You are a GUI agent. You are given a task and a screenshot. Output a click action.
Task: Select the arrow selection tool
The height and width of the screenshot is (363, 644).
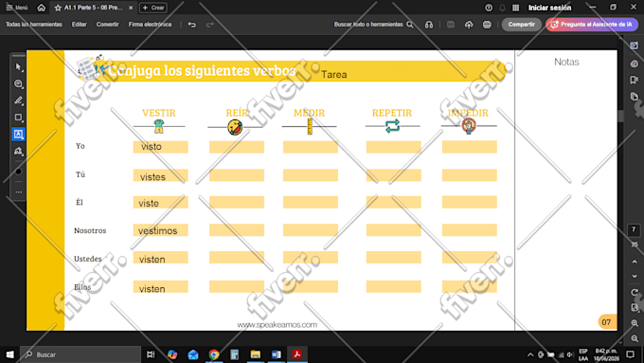[x=19, y=67]
